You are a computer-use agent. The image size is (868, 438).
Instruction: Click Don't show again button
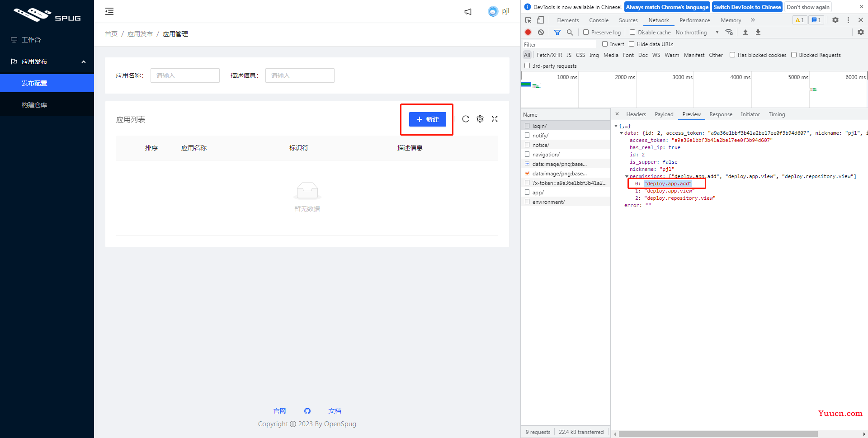(808, 7)
